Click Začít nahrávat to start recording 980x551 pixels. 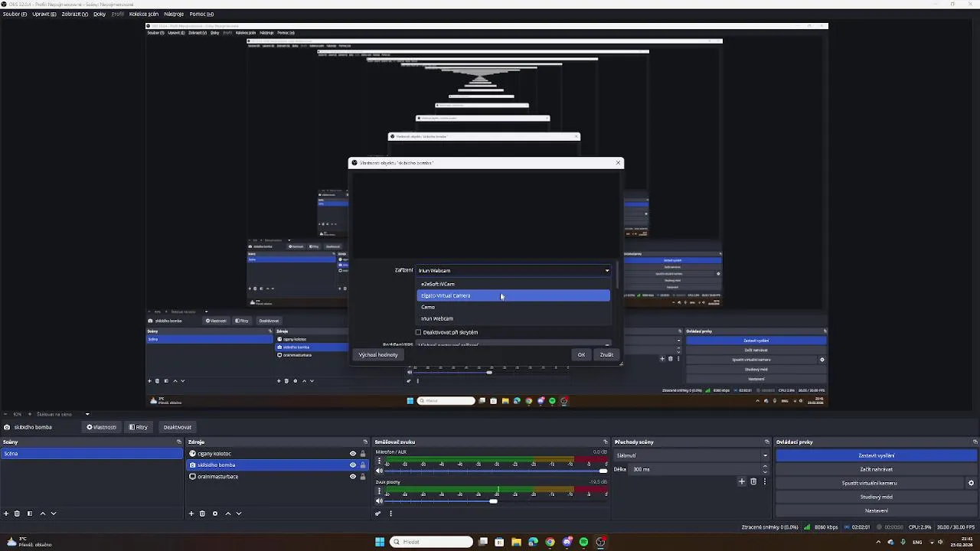tap(877, 469)
